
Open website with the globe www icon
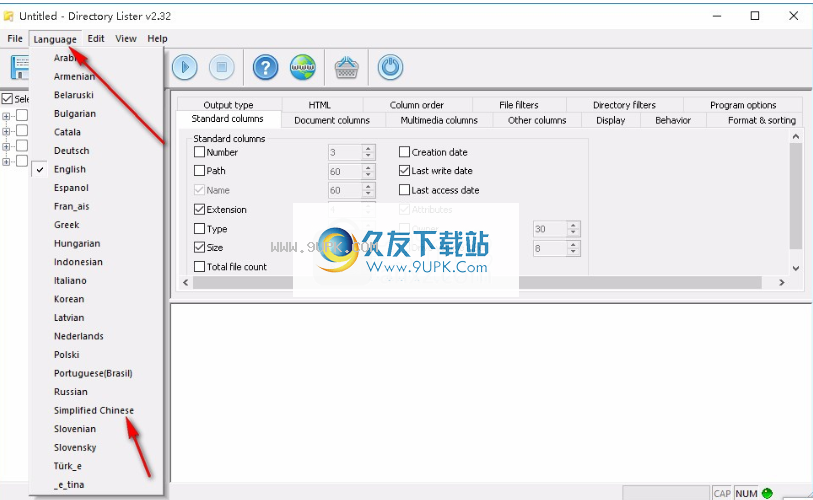tap(303, 67)
